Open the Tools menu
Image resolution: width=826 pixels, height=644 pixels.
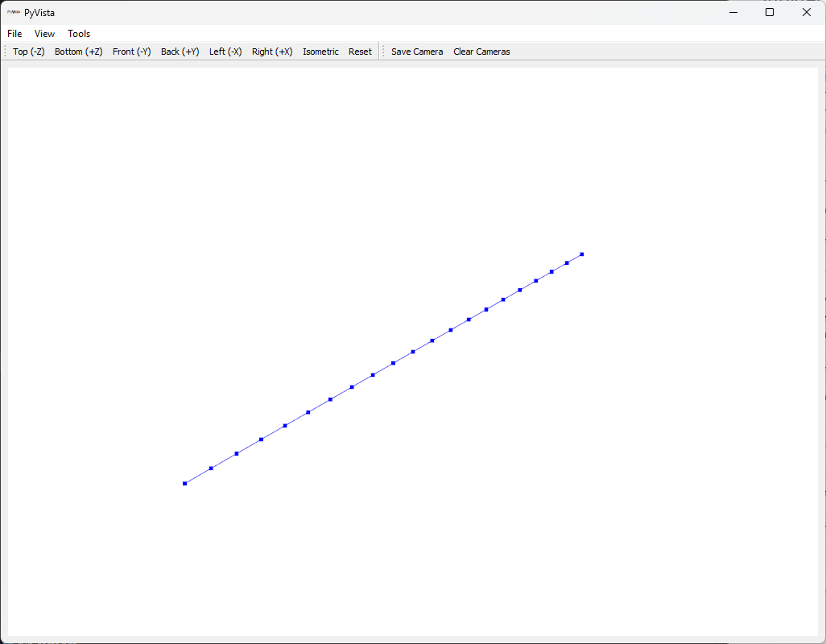[78, 33]
